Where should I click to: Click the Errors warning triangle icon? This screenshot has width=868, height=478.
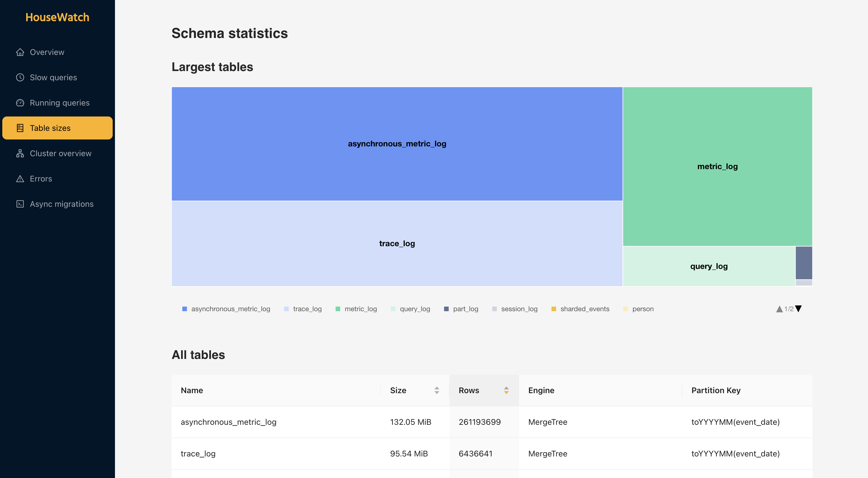(20, 179)
